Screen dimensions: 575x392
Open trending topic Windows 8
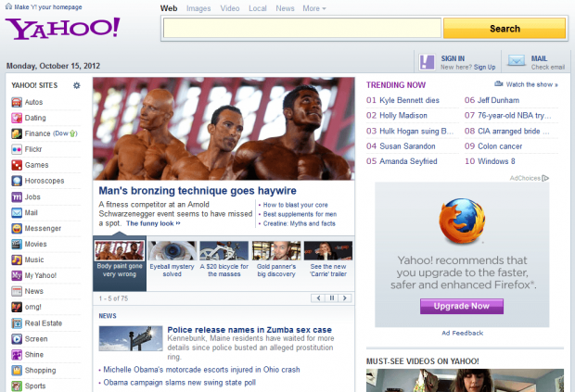pyautogui.click(x=496, y=161)
